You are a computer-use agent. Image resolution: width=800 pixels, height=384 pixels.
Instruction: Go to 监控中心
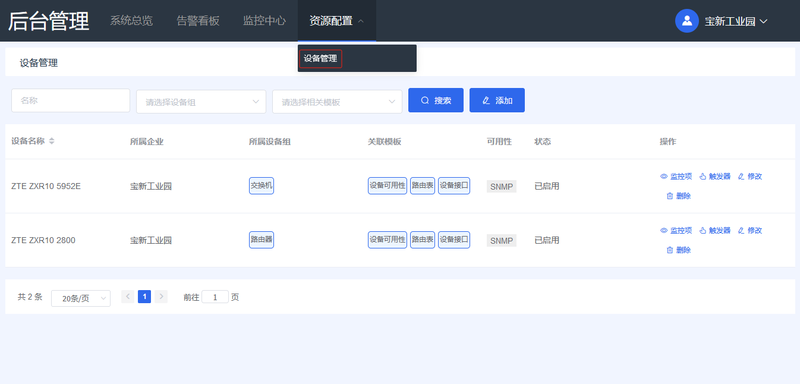pos(264,21)
